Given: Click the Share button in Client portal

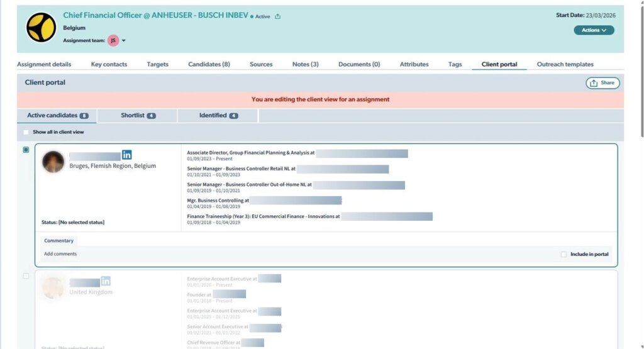Looking at the screenshot, I should pos(602,83).
